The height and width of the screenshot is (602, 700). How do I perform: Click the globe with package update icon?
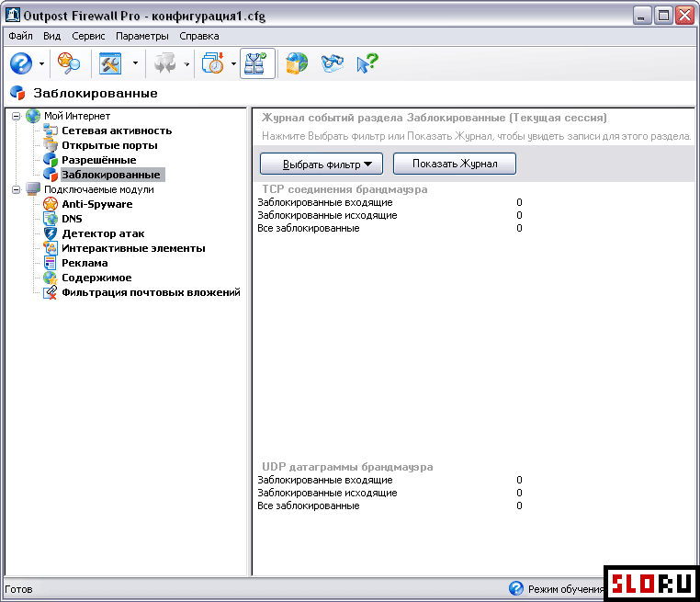point(297,63)
